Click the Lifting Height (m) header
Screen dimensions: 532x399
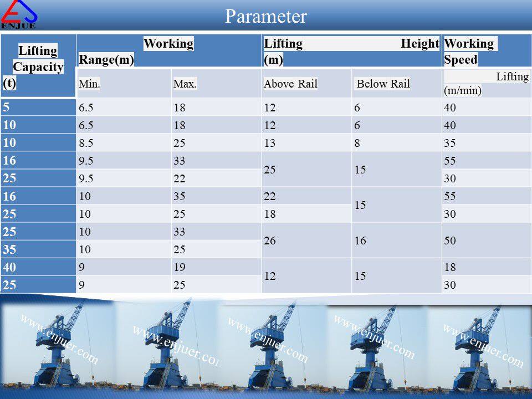pyautogui.click(x=351, y=51)
